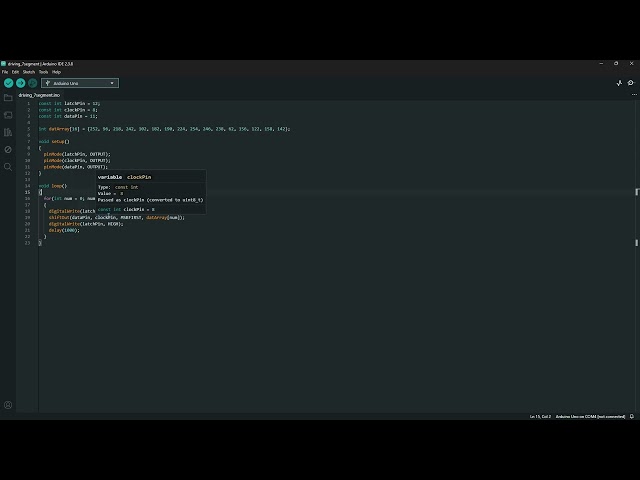Viewport: 640px width, 480px height.
Task: Open the tab options ellipsis menu
Action: click(632, 95)
